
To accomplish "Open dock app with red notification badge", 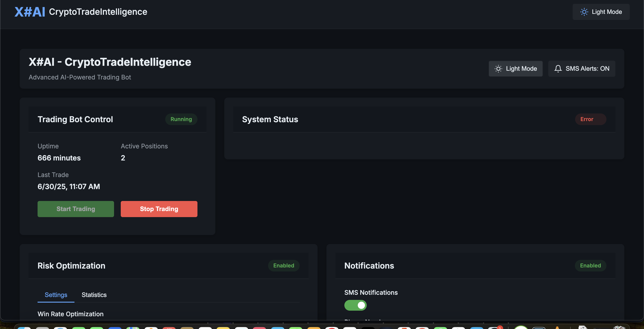I will pos(494,327).
